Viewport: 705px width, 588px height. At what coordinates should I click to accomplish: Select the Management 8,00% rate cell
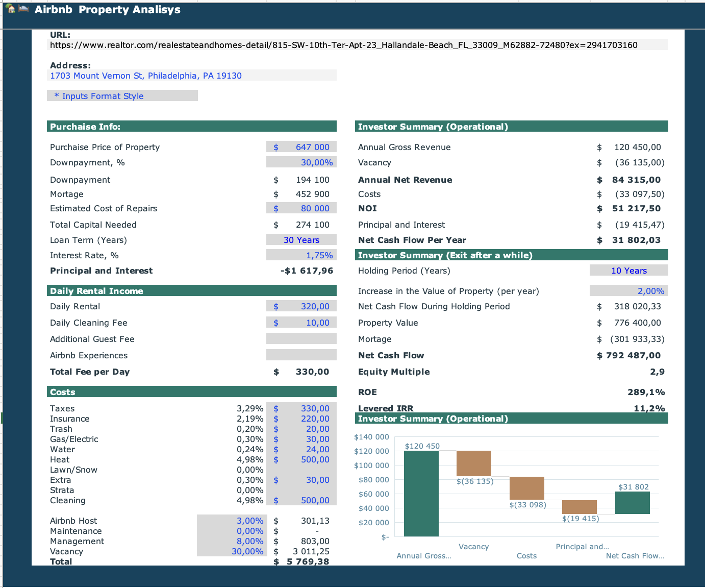(231, 541)
